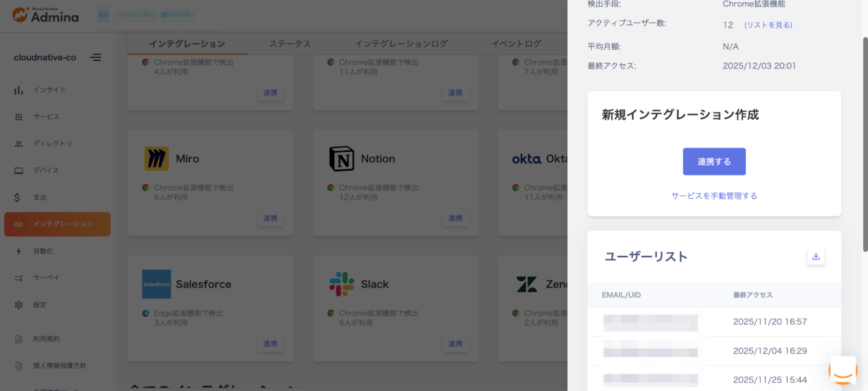The height and width of the screenshot is (391, 868).
Task: Open the (リストを見る) link
Action: click(768, 25)
